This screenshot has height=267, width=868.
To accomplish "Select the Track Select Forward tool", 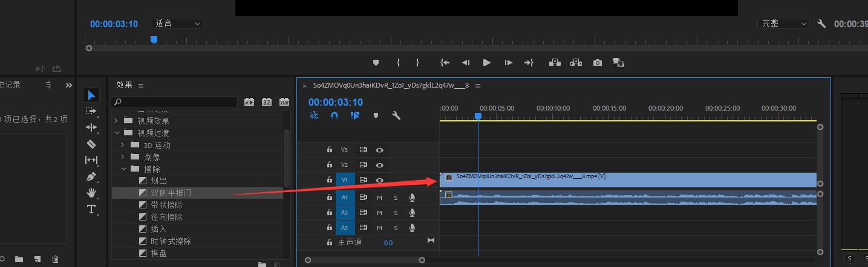I will (x=91, y=111).
